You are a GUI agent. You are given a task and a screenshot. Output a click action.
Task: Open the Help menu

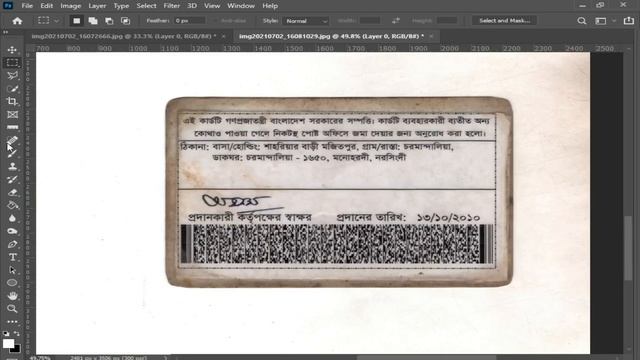coord(270,6)
